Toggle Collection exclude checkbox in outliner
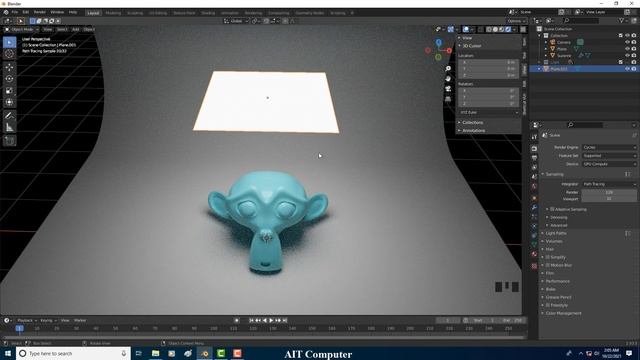Image resolution: width=640 pixels, height=360 pixels. pyautogui.click(x=621, y=36)
